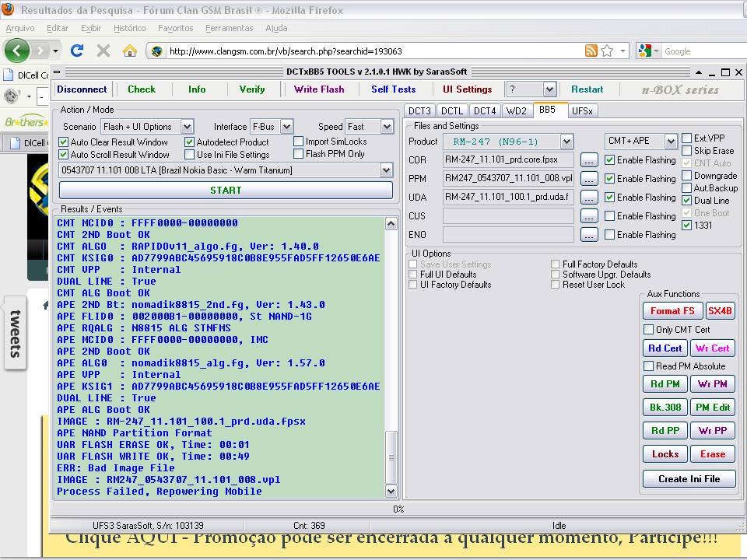
Task: Click the Erase button
Action: [713, 453]
